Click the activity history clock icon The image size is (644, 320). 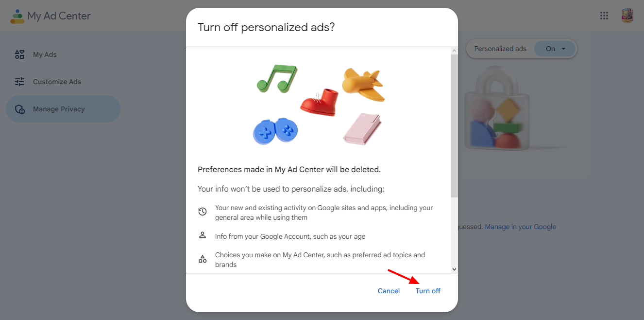(203, 212)
